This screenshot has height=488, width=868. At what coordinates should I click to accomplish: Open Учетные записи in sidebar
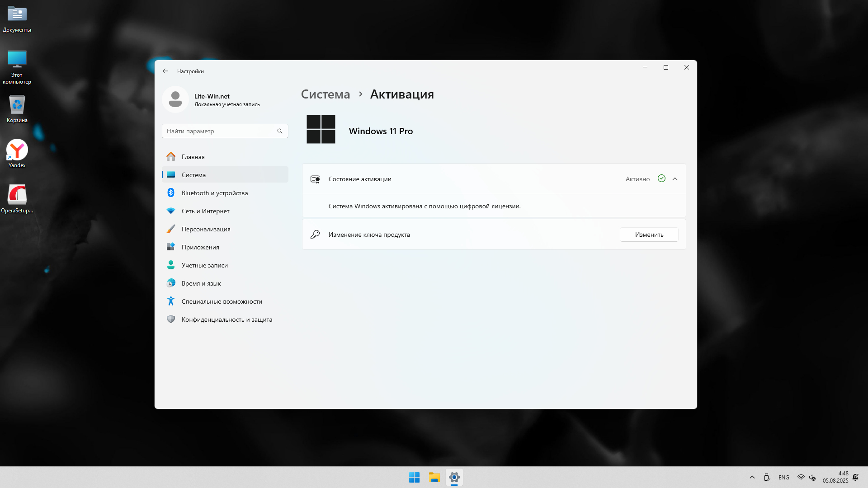point(204,265)
